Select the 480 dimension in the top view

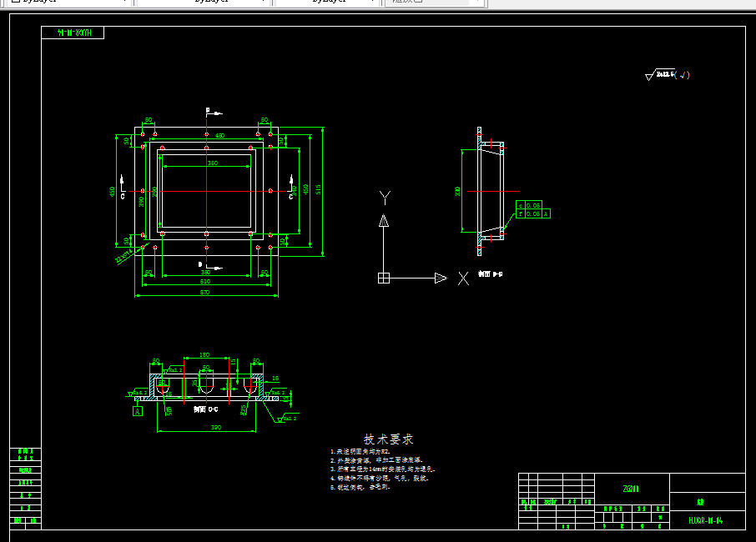219,135
